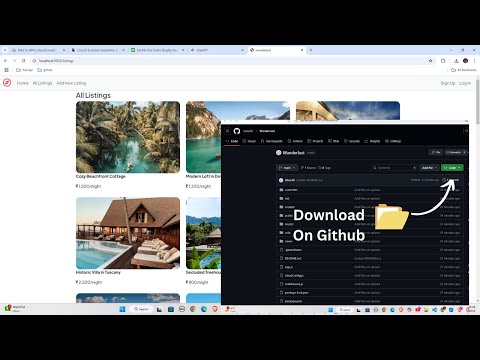Open the Chrome three-dot menu
This screenshot has width=480, height=360.
[474, 61]
